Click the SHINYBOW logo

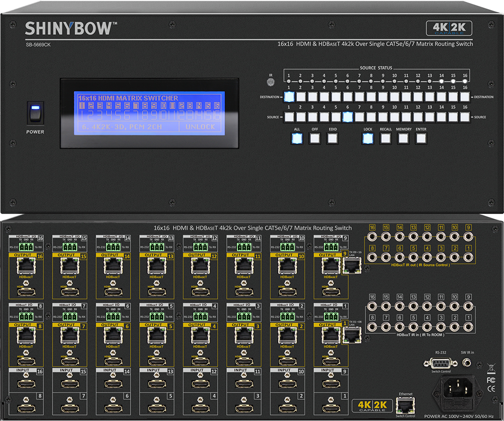click(71, 28)
